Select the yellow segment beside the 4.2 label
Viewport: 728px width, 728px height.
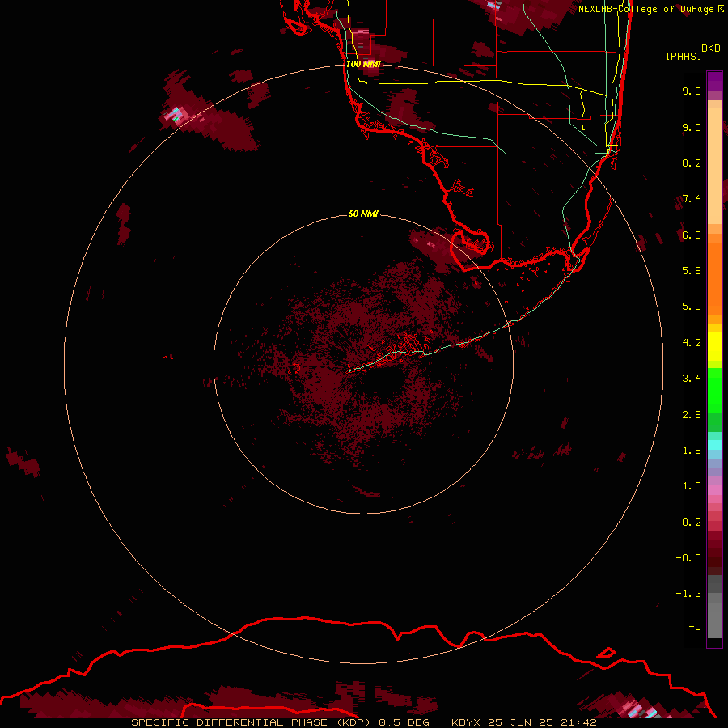(x=714, y=346)
